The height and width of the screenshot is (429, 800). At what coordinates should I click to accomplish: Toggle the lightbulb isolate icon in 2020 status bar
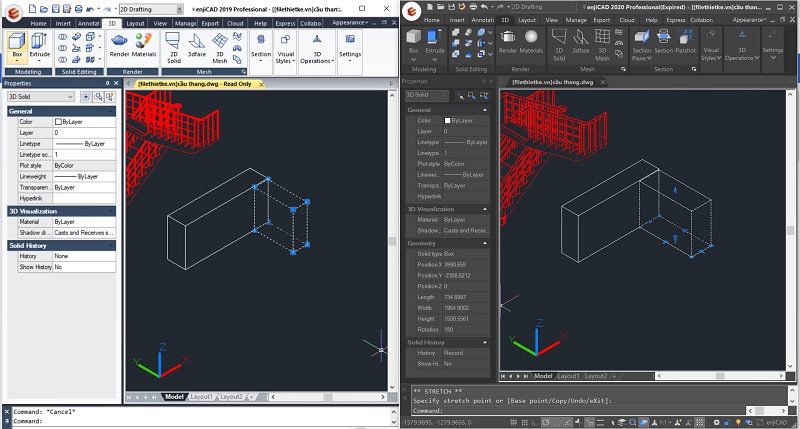pyautogui.click(x=738, y=422)
